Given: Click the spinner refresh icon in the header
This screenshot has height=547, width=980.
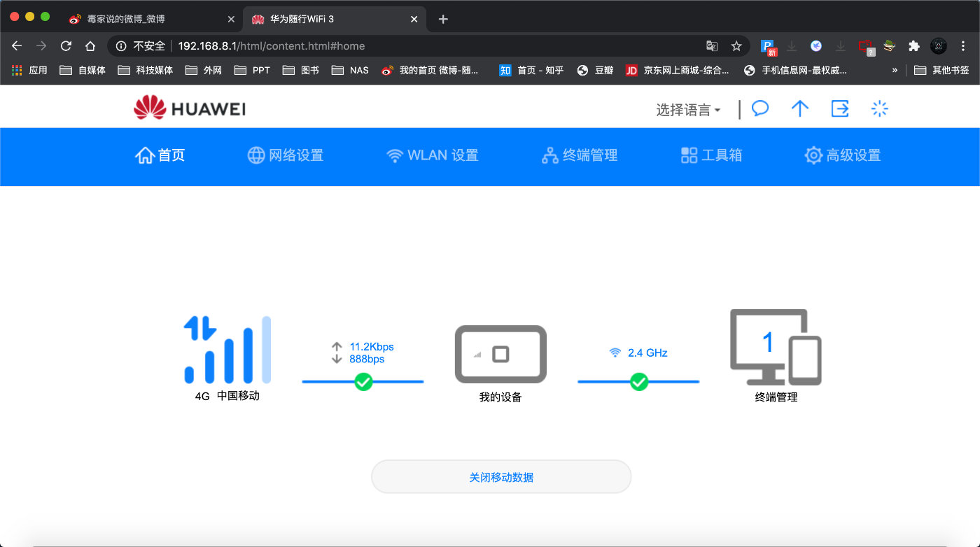Looking at the screenshot, I should coord(879,108).
